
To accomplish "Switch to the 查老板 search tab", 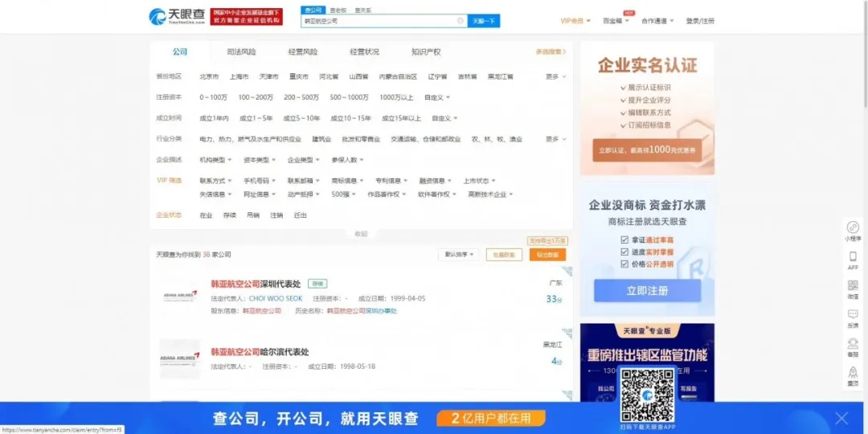I will 338,10.
